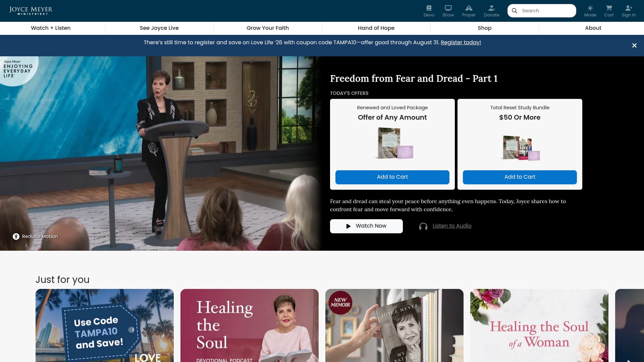This screenshot has height=362, width=644.
Task: Click the Reduce Motion toggle
Action: coord(35,236)
